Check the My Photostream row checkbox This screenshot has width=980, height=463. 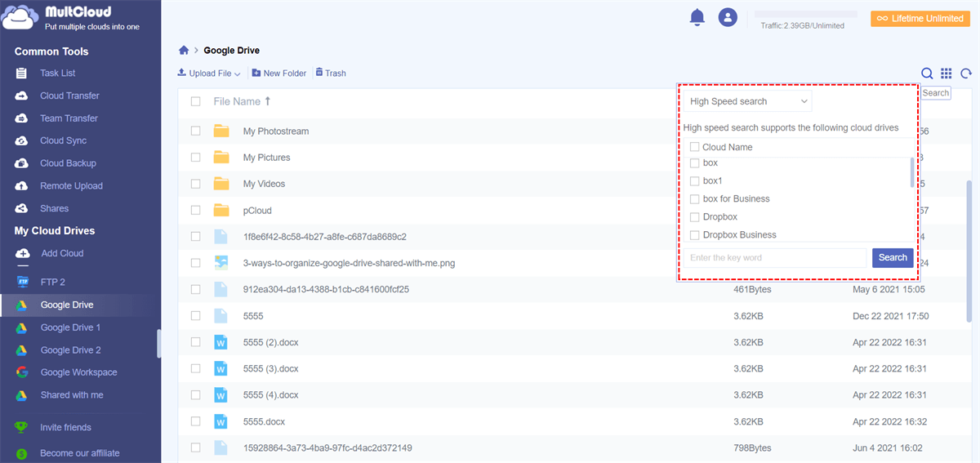coord(195,131)
